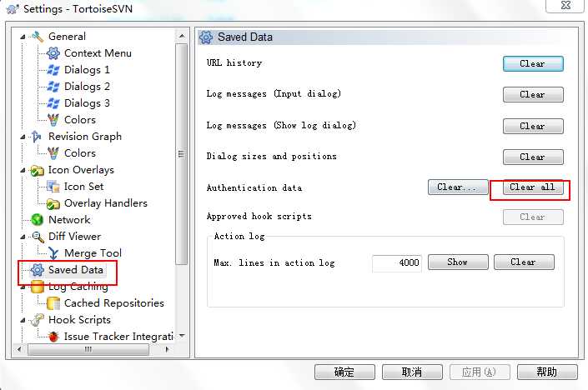Image resolution: width=588 pixels, height=390 pixels.
Task: Select Context Menu in settings tree
Action: (x=98, y=53)
